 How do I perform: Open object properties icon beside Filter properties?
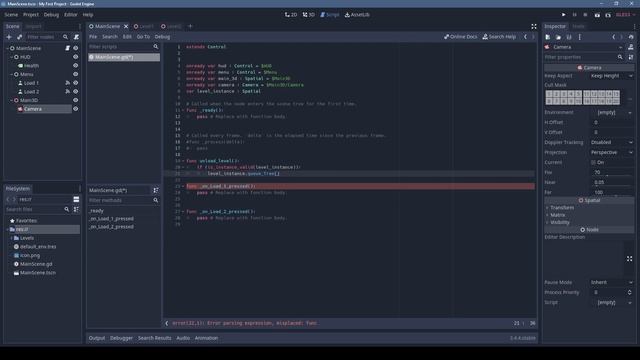point(631,57)
